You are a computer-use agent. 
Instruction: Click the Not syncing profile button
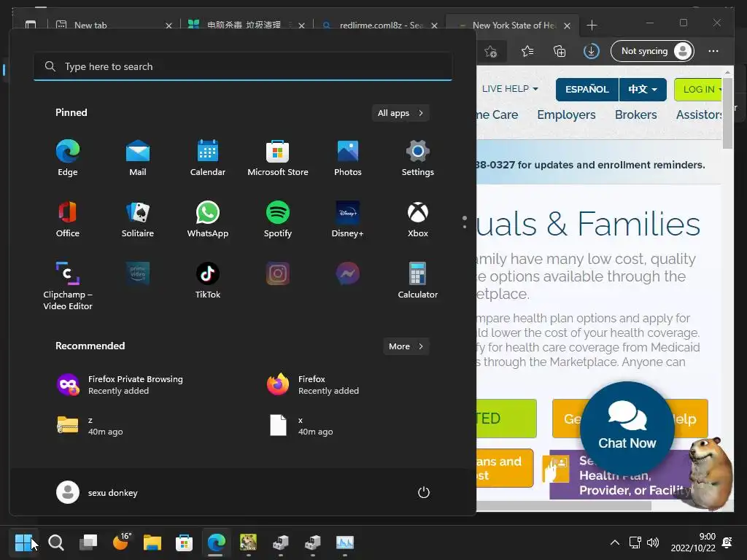652,51
